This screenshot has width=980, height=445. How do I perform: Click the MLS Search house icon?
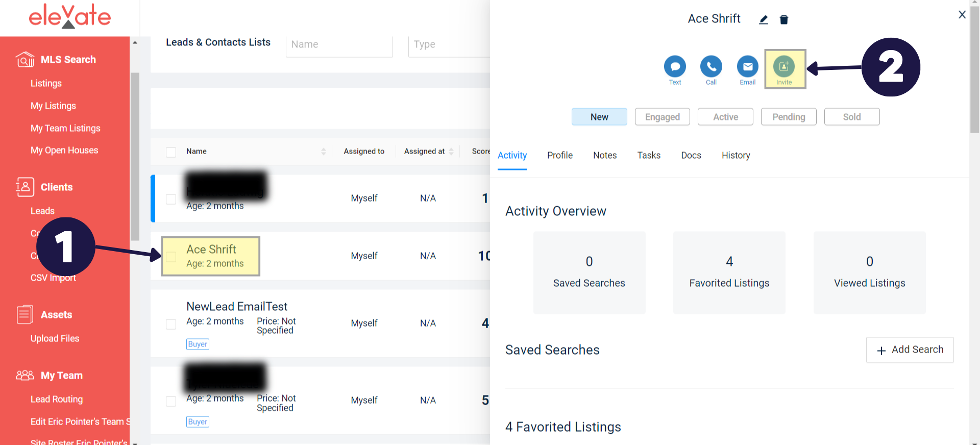(x=25, y=60)
